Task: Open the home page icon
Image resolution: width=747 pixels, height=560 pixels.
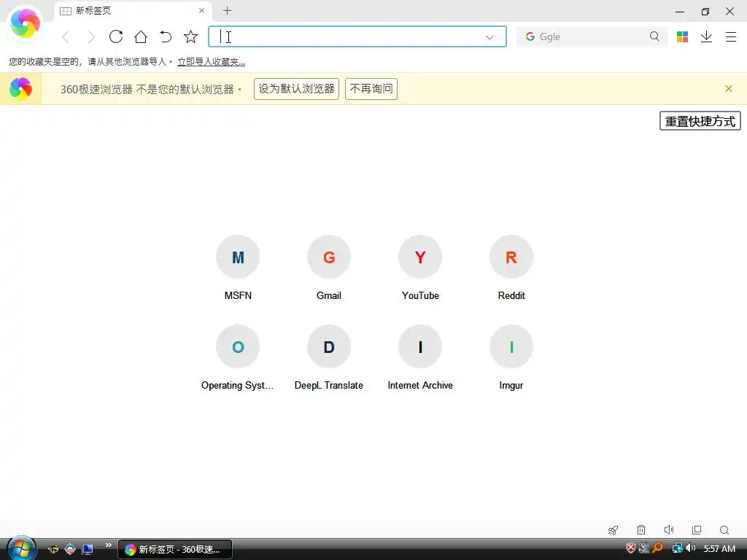Action: click(x=141, y=36)
